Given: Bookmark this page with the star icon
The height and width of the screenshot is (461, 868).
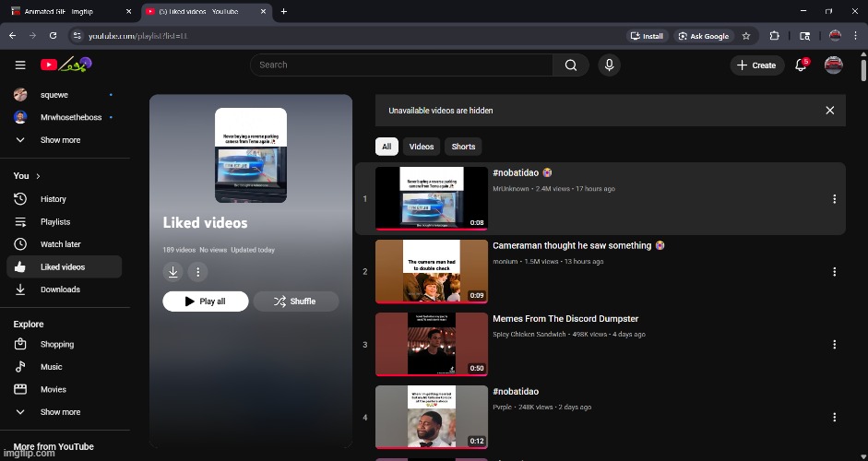Looking at the screenshot, I should 746,36.
